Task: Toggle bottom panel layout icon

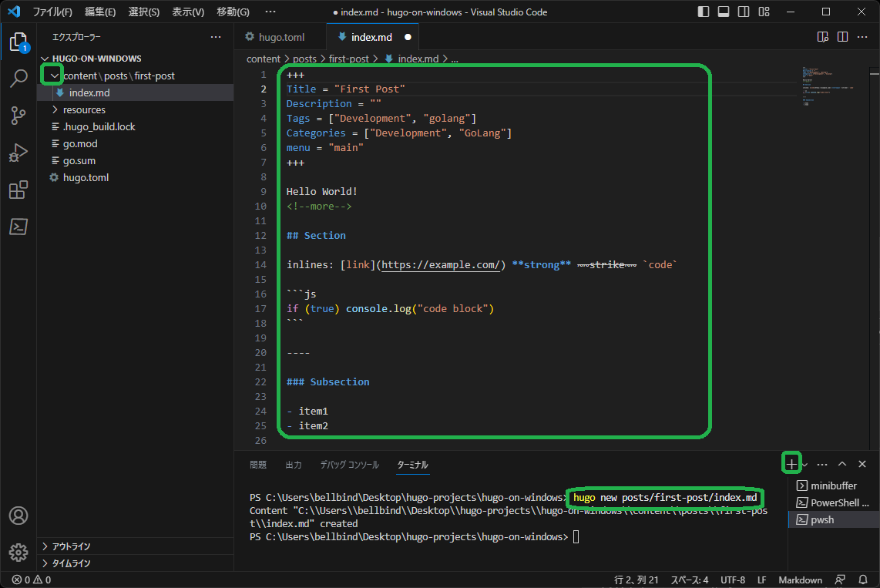Action: pos(724,12)
